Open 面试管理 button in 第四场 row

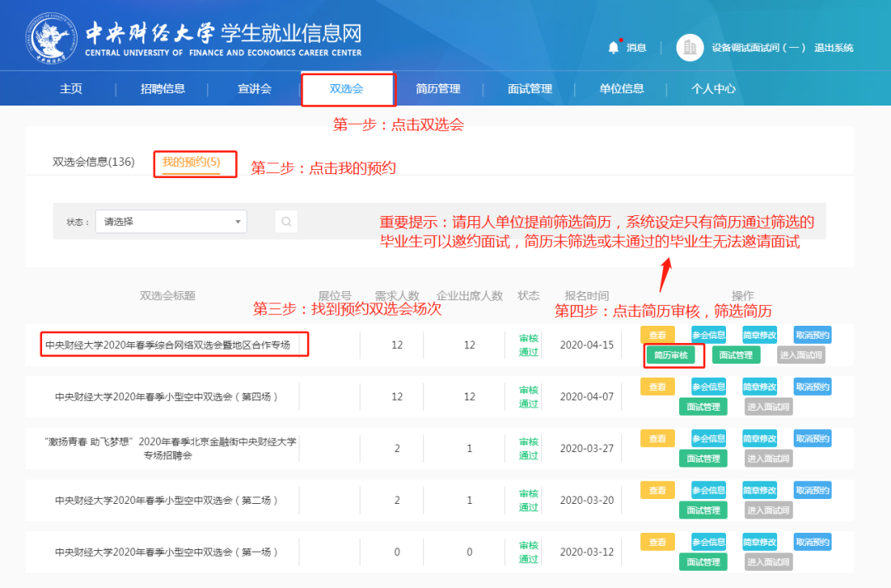(x=703, y=407)
